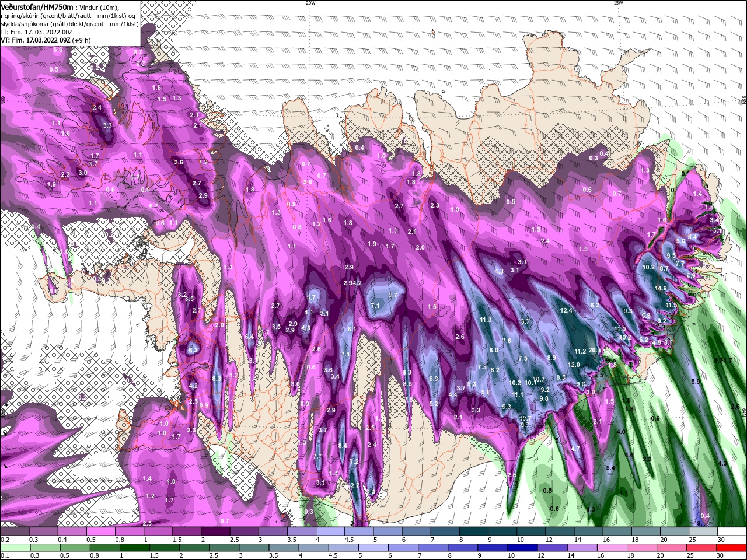The image size is (747, 560).
Task: Pick the magenta 0.5 swatch in upper legend row
Action: click(x=100, y=531)
